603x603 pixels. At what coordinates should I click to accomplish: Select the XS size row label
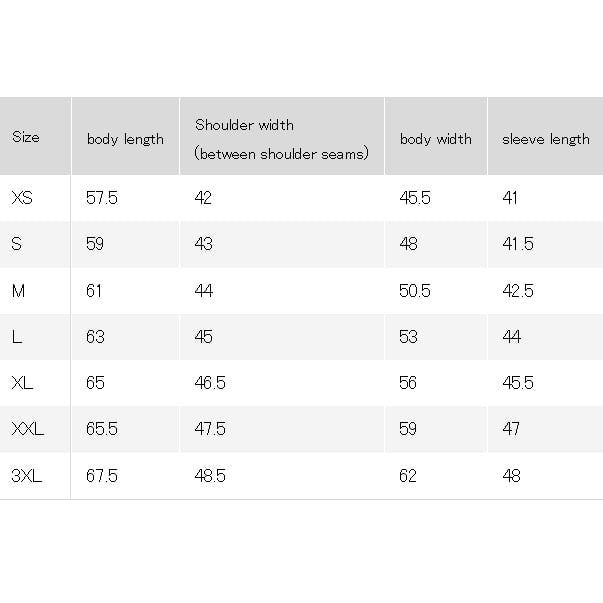point(22,198)
